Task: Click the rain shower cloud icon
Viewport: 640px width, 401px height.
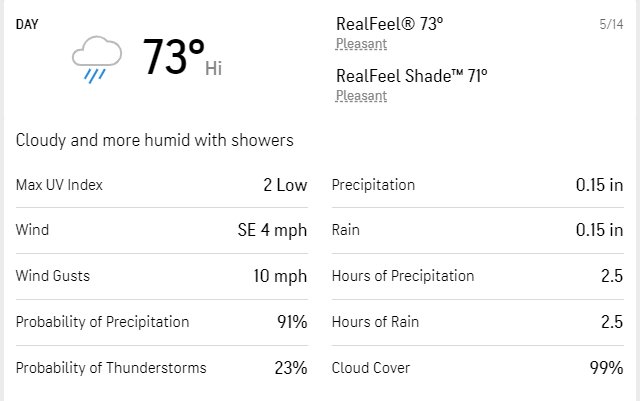Action: 97,59
